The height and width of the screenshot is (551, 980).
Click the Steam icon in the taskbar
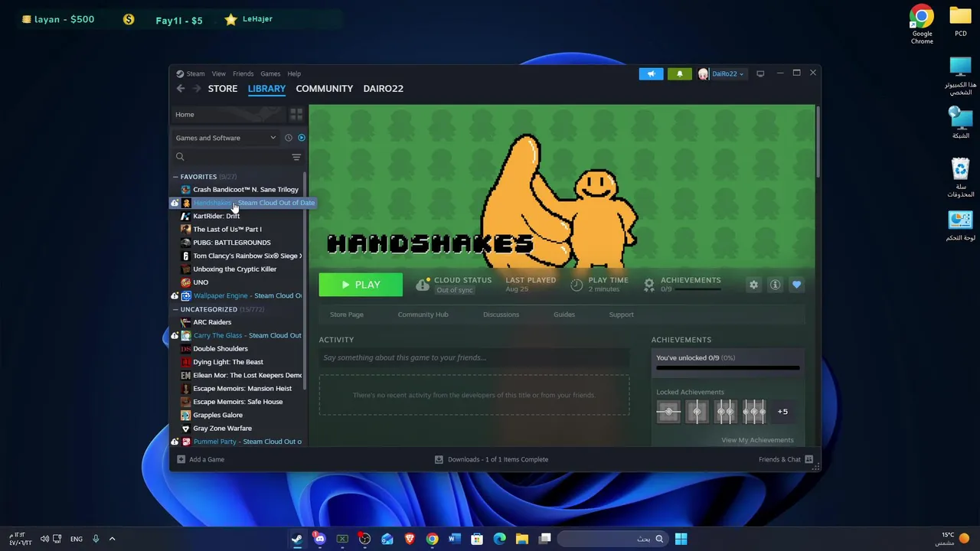(x=296, y=539)
